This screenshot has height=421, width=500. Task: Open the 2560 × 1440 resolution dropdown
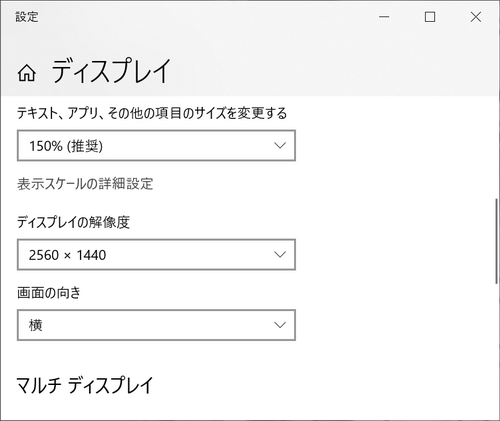(x=156, y=255)
